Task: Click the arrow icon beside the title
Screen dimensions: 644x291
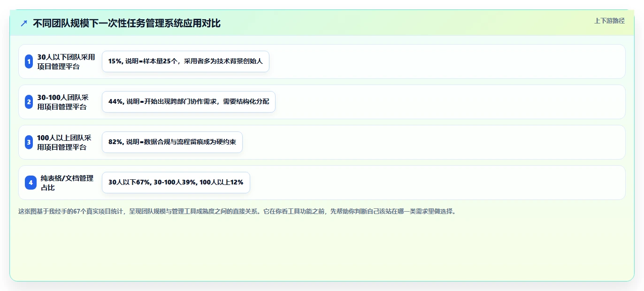Action: point(24,23)
